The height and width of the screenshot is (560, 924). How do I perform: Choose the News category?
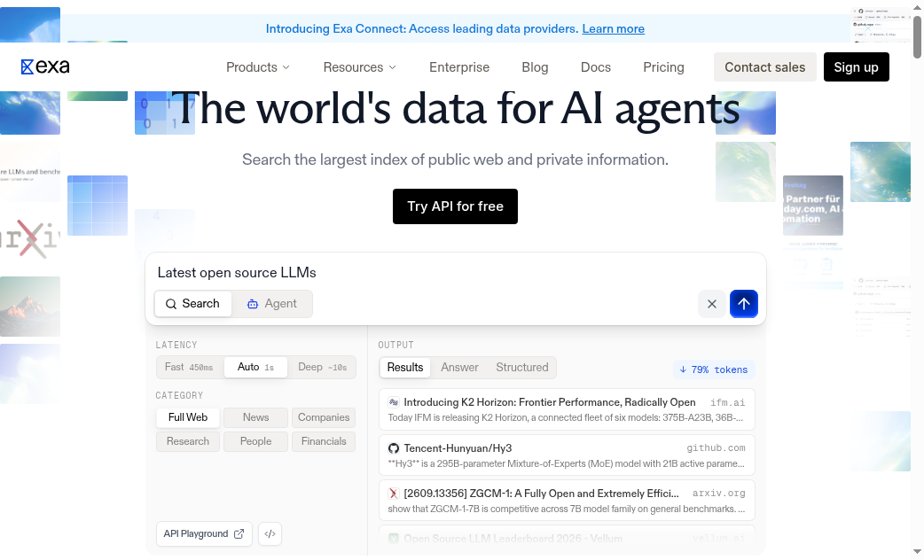pos(255,417)
